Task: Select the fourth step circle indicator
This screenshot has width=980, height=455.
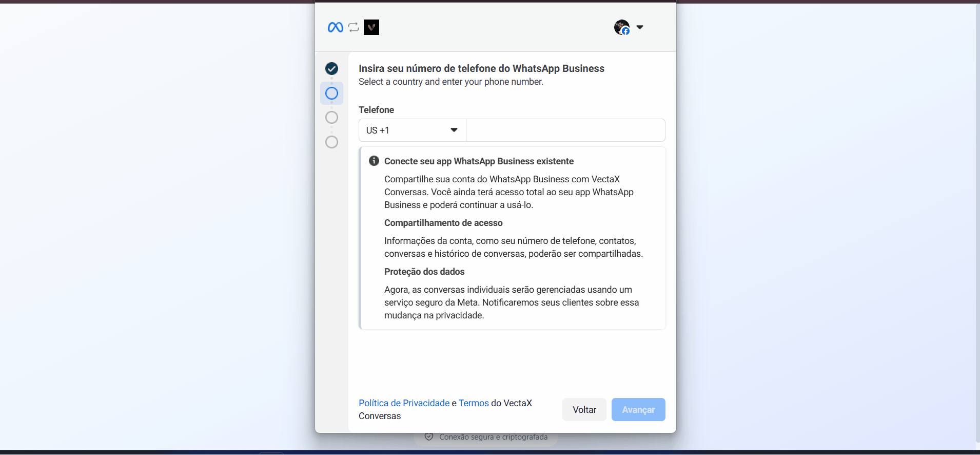Action: [331, 142]
